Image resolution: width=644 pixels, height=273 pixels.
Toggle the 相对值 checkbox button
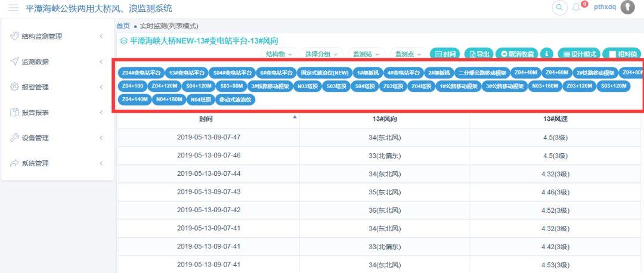(621, 54)
